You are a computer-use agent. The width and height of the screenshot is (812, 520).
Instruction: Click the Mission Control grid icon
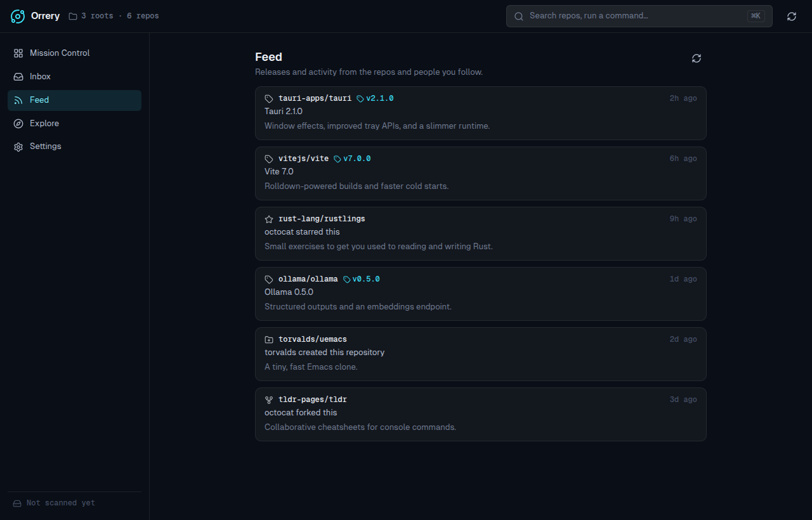point(18,53)
